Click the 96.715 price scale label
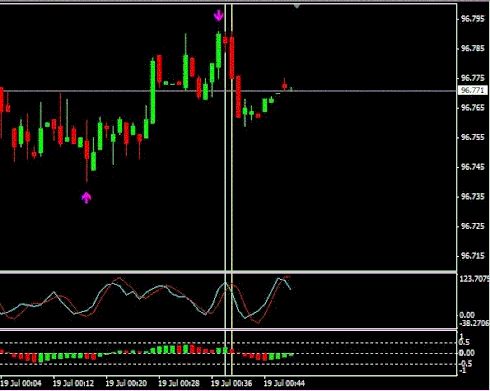Image resolution: width=490 pixels, height=391 pixels. click(472, 256)
